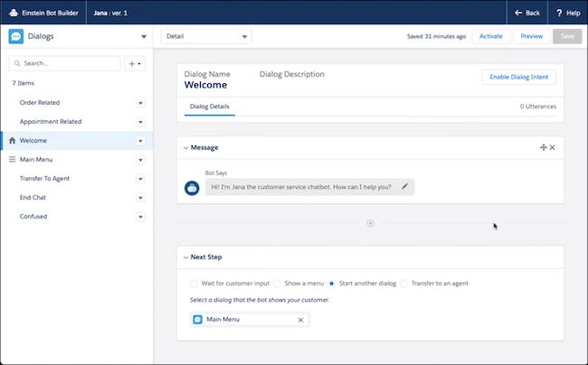This screenshot has height=365, width=588.
Task: Click the menu lines icon beside Main Menu
Action: point(12,160)
